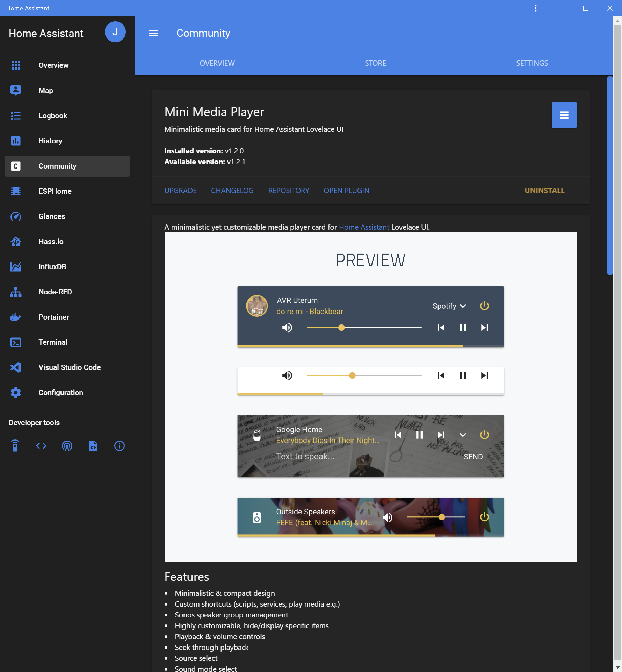The width and height of the screenshot is (622, 672).
Task: Open the History sidebar item
Action: 67,141
